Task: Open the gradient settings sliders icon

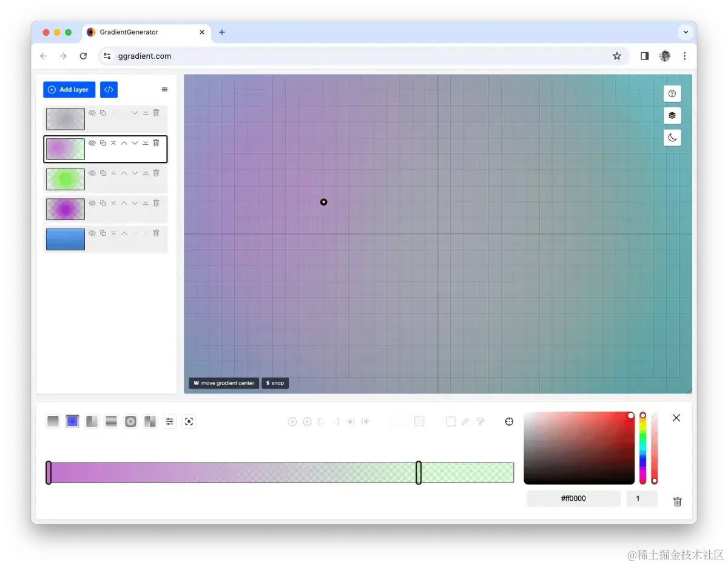Action: click(x=169, y=421)
